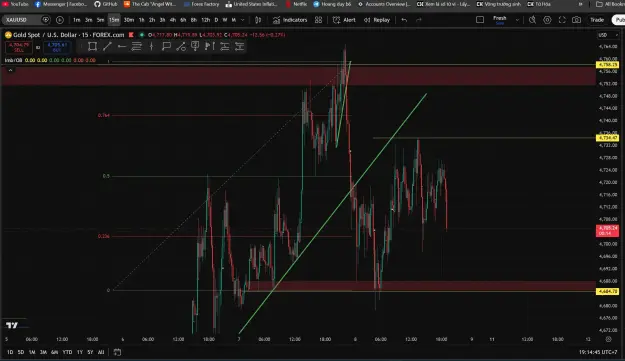The image size is (625, 361).
Task: Click the red current price label on axis
Action: (607, 230)
